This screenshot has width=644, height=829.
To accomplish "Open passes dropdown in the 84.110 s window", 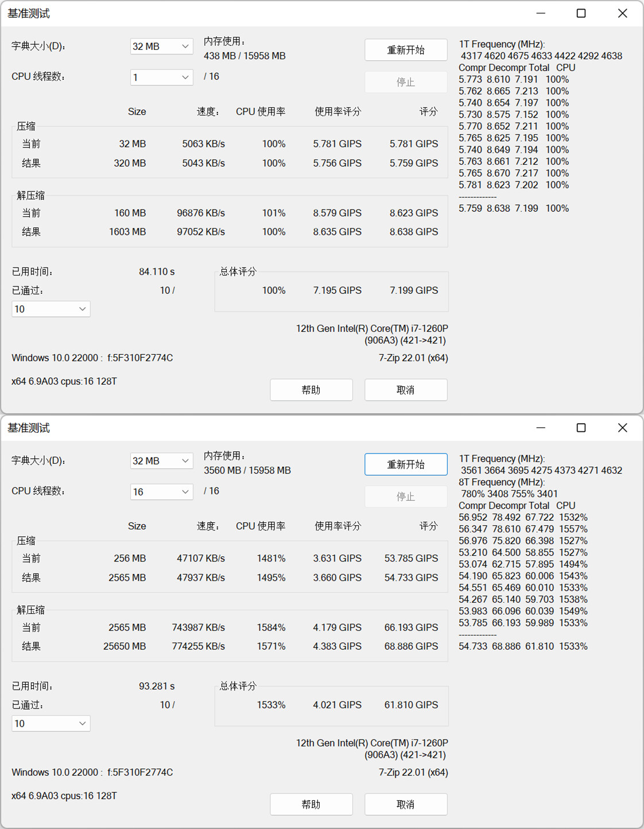I will click(x=51, y=309).
